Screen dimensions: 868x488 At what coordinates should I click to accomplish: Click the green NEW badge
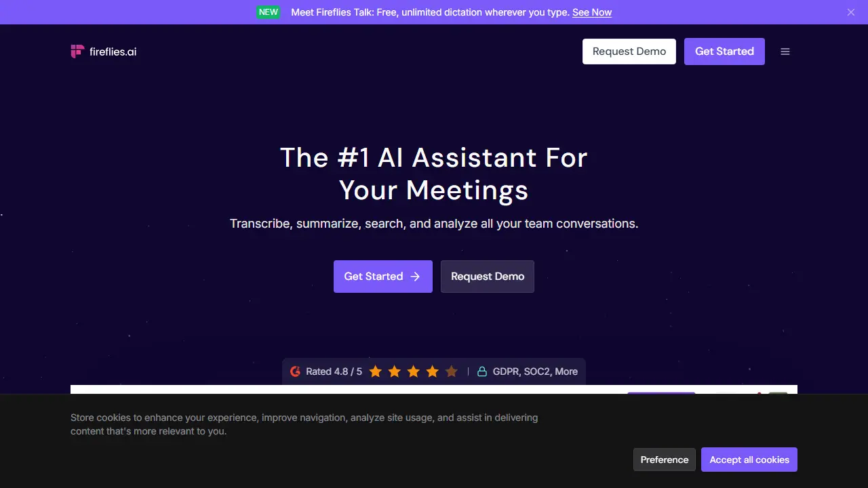(269, 12)
